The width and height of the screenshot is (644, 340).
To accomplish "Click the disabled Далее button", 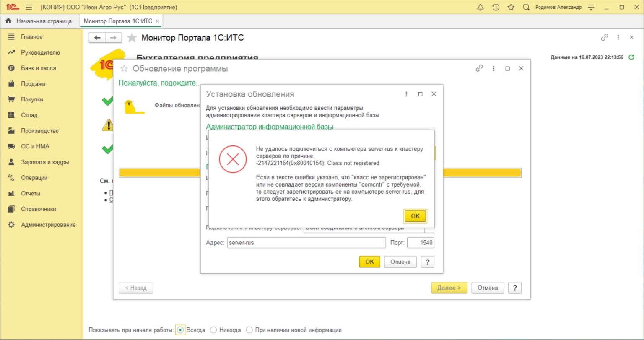I will pos(449,288).
